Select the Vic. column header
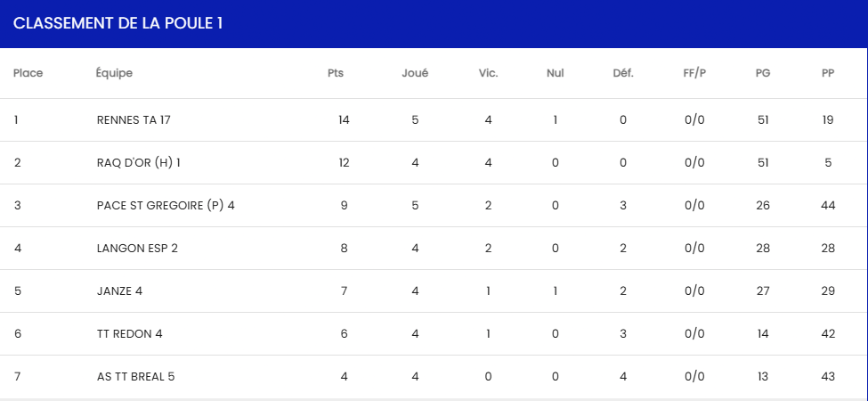 point(488,73)
